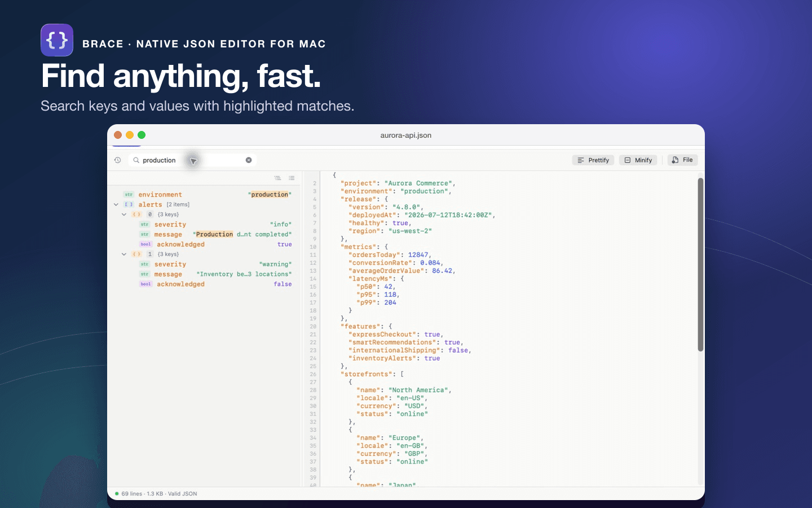Click str badge on the "info" severity row

pos(144,225)
